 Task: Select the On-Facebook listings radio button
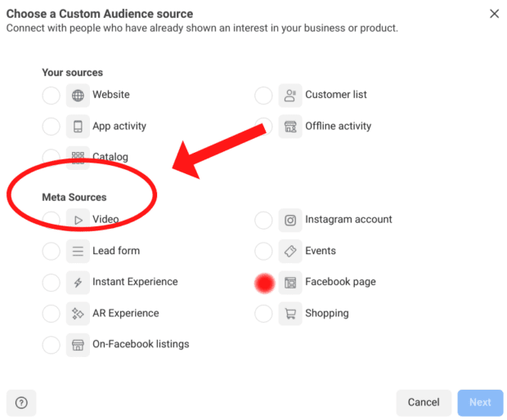point(51,345)
